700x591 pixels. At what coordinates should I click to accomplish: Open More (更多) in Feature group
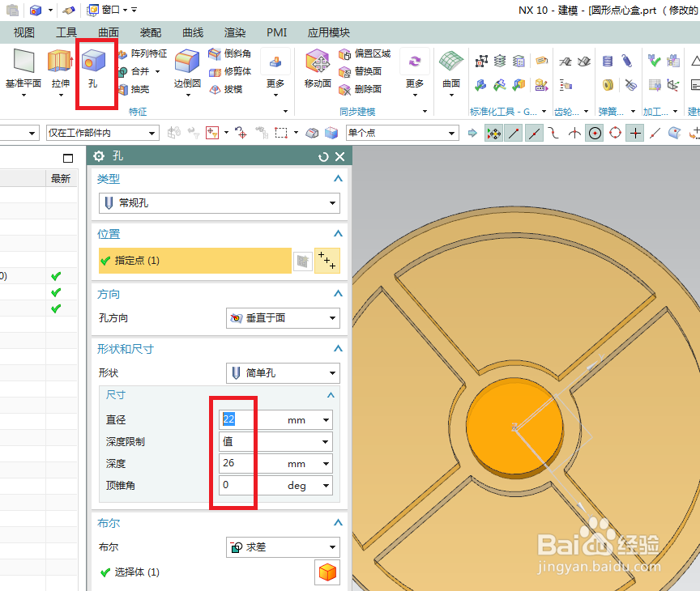click(275, 74)
